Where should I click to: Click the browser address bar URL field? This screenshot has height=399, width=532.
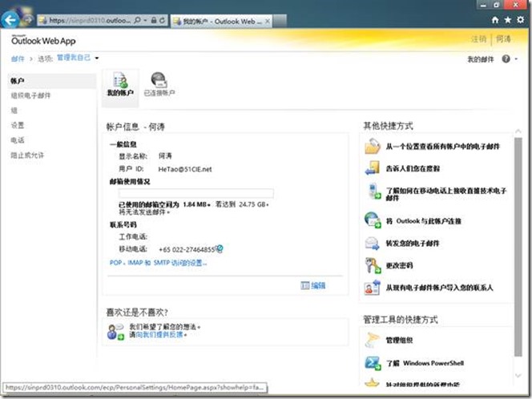click(90, 20)
